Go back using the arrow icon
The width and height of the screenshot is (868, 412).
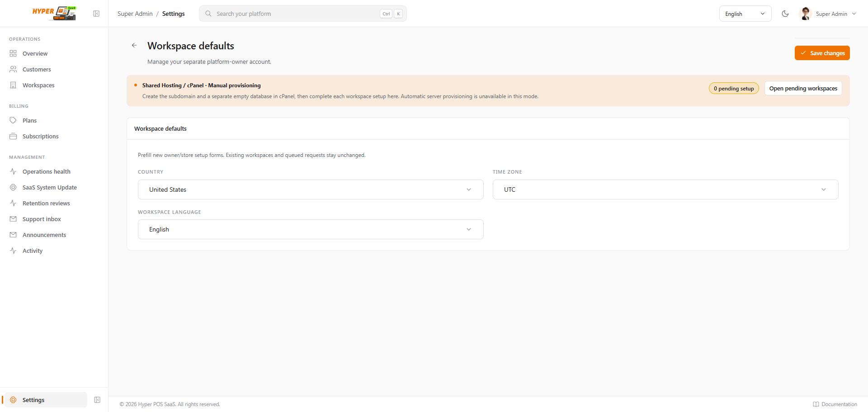134,45
